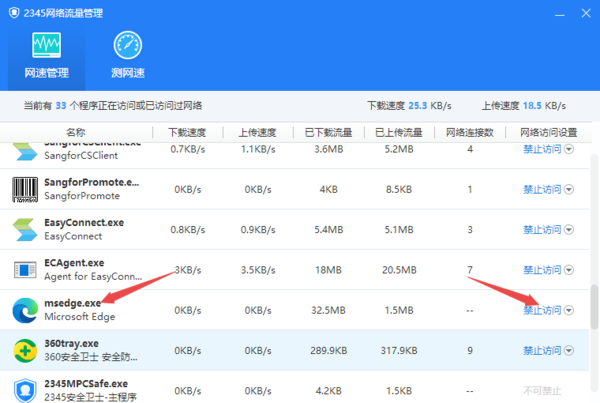Expand access dropdown for msedge.exe
Screen dimensions: 600x403
[570, 310]
